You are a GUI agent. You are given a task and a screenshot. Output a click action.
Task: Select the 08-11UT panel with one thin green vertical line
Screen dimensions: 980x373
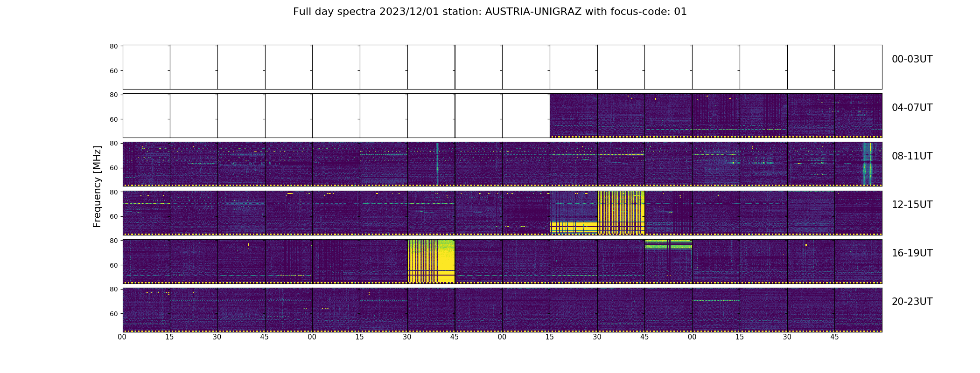(x=431, y=164)
